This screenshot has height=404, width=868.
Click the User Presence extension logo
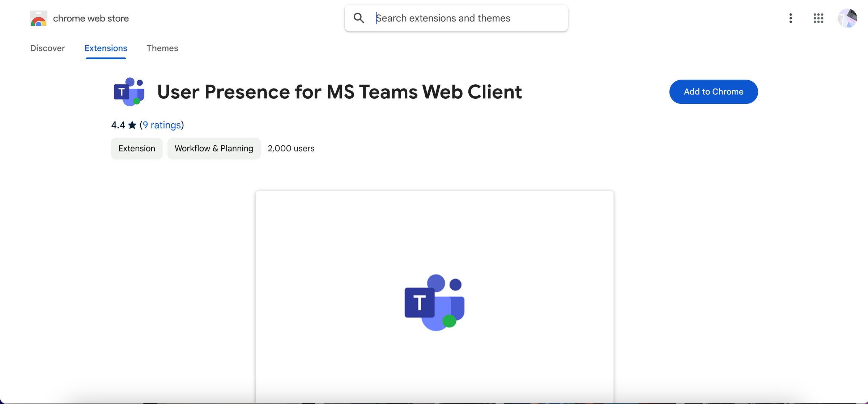pos(128,92)
